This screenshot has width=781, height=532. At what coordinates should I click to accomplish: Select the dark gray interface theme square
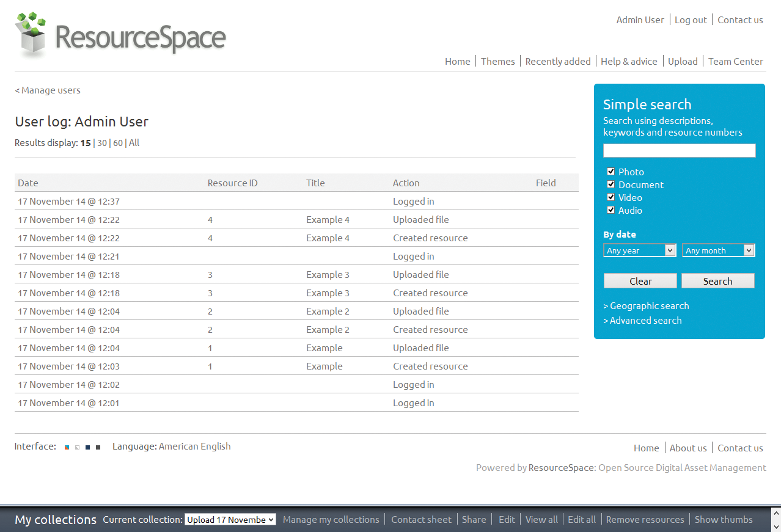click(x=97, y=446)
